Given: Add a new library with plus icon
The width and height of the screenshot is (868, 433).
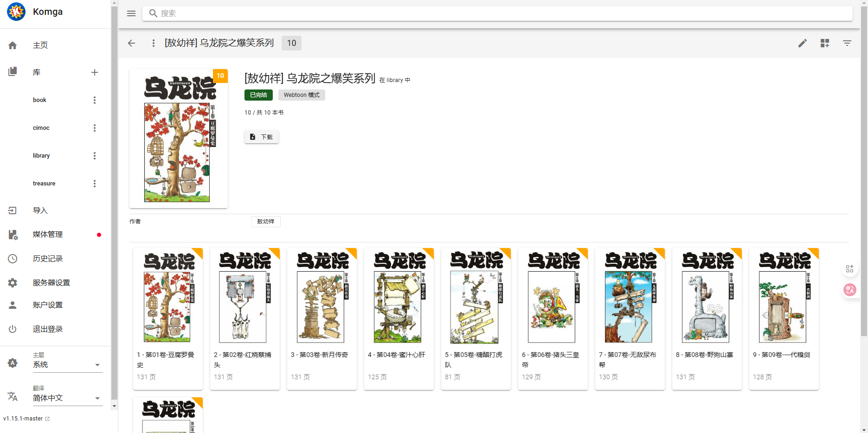Looking at the screenshot, I should tap(95, 72).
